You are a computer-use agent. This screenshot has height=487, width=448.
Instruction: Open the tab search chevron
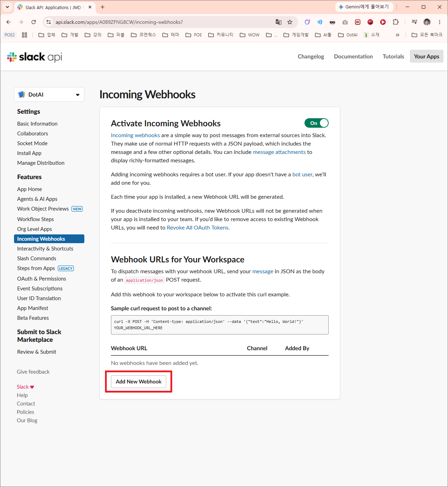click(7, 7)
